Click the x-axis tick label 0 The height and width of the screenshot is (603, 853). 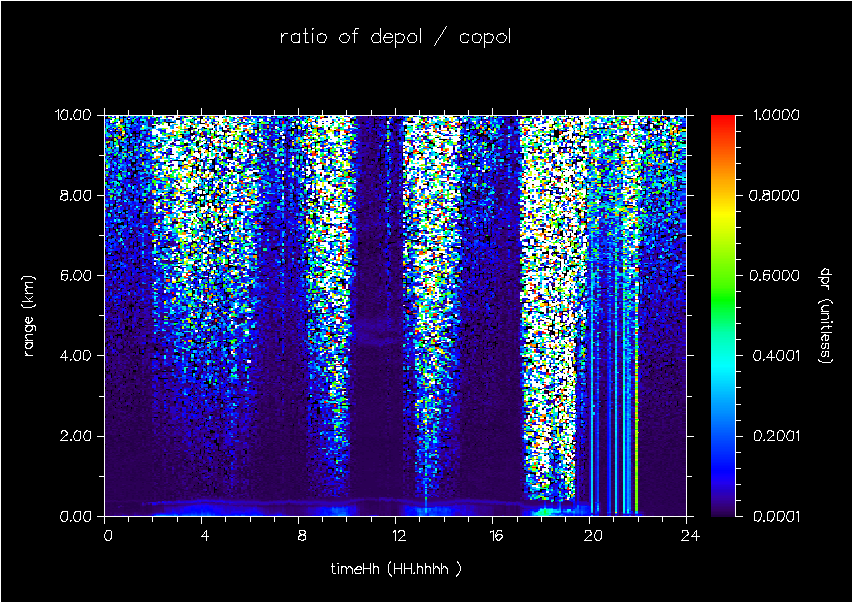point(108,536)
